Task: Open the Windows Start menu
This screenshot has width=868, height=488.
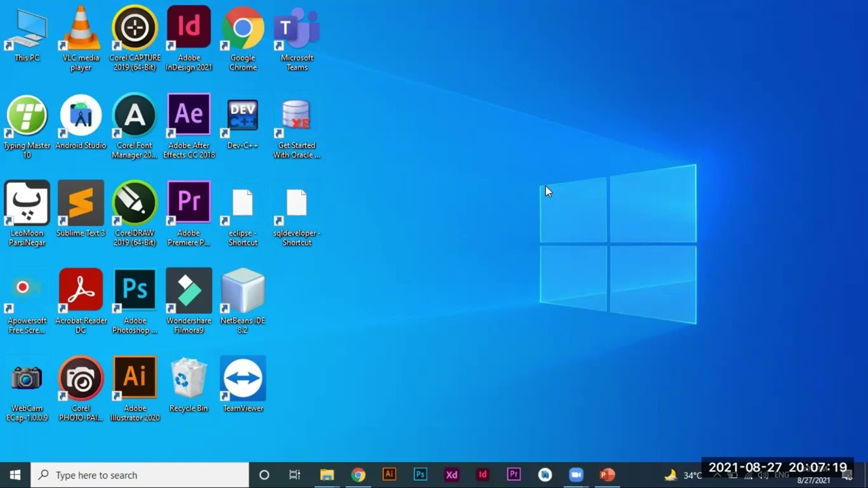Action: 15,475
